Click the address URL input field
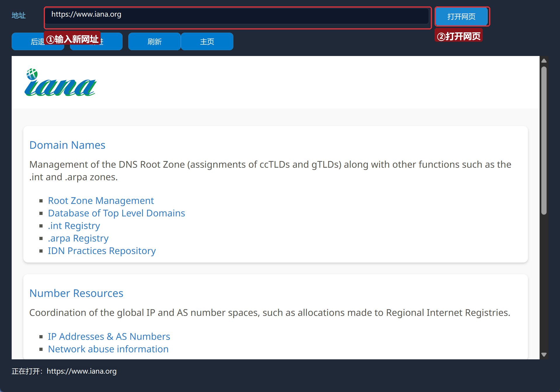Screen dimensions: 560x392 (237, 16)
